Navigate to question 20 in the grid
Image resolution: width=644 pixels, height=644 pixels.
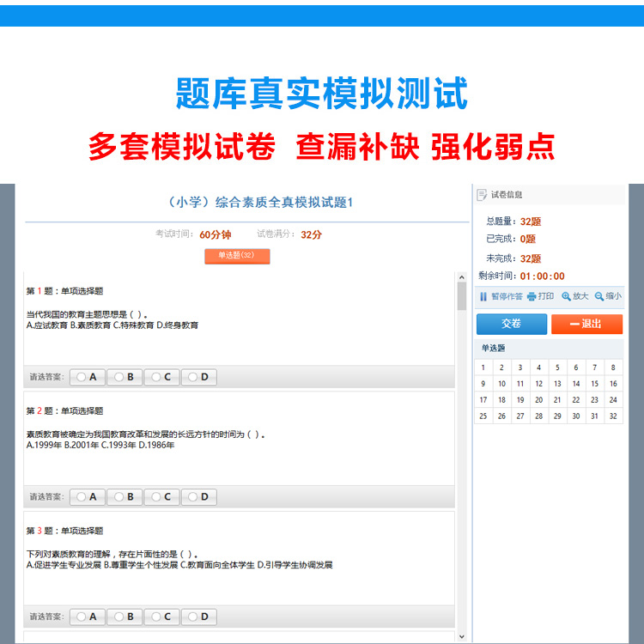(x=538, y=400)
